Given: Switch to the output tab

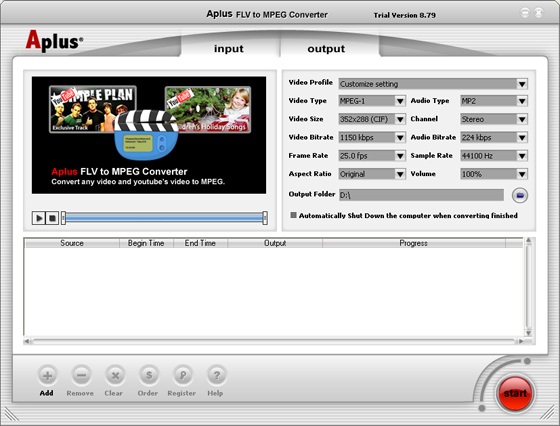Looking at the screenshot, I should coord(326,49).
